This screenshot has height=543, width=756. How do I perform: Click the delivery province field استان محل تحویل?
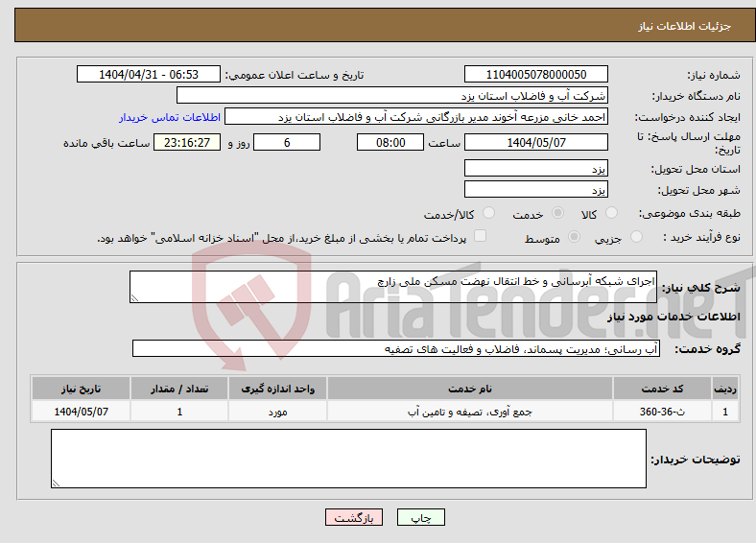[536, 168]
